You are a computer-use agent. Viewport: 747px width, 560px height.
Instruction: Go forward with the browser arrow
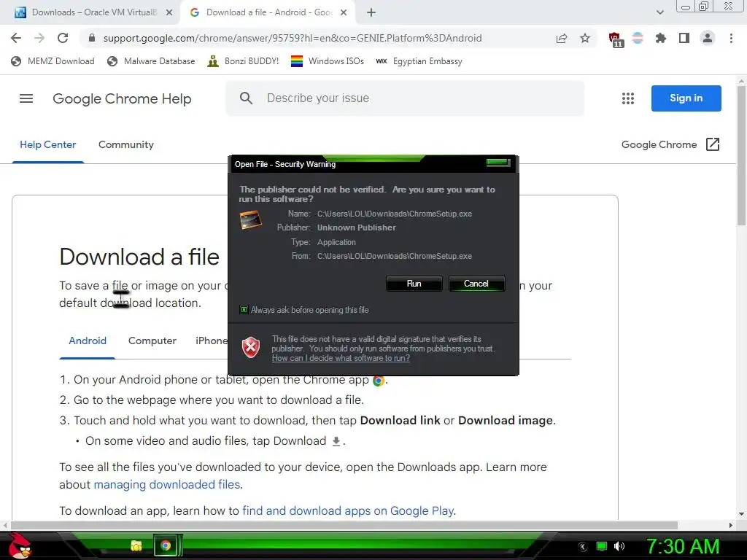(39, 38)
